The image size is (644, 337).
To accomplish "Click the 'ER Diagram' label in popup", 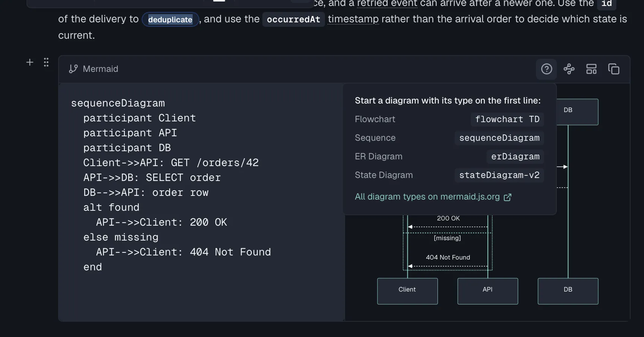I will [379, 156].
